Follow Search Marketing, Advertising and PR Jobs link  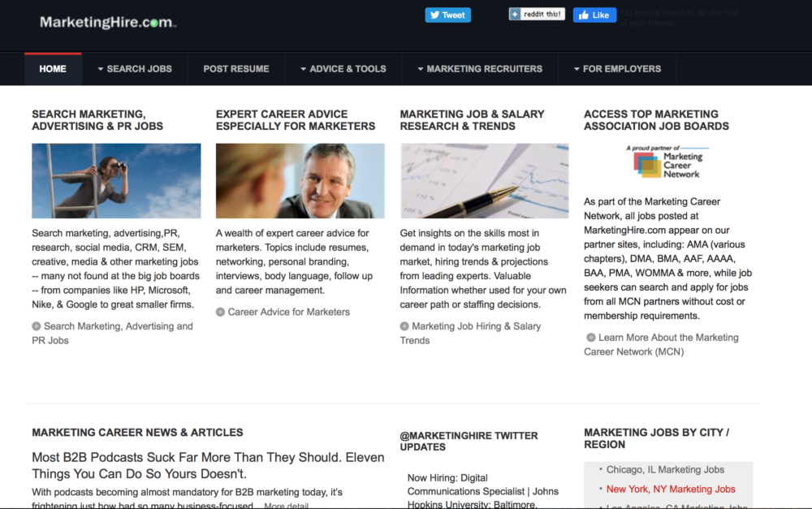point(112,334)
